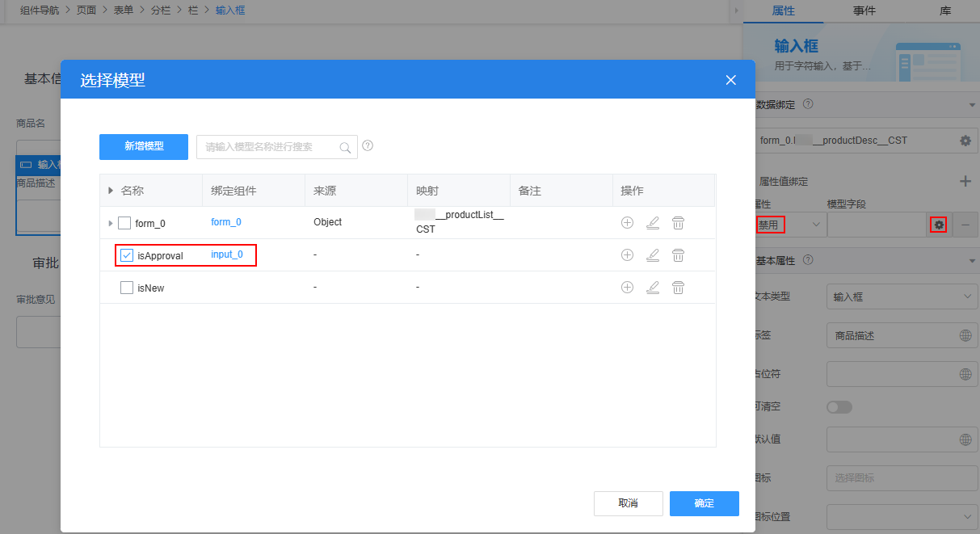Switch to the 事件 tab
The height and width of the screenshot is (534, 980).
(x=864, y=11)
